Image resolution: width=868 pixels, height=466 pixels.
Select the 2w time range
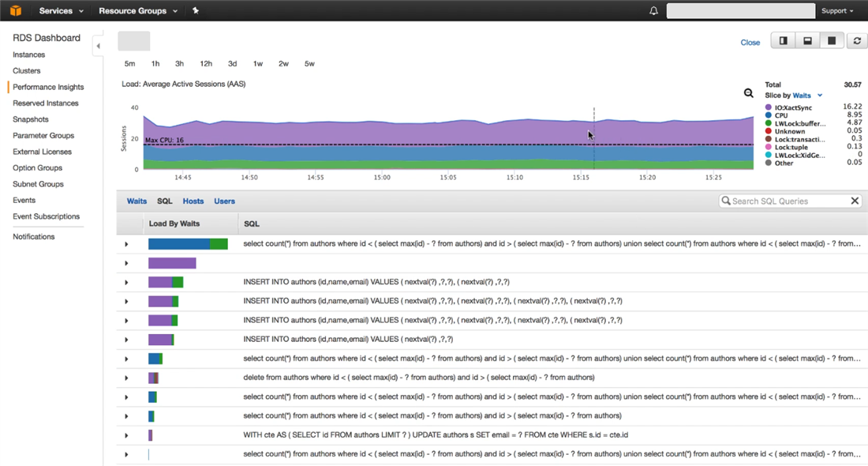point(283,64)
